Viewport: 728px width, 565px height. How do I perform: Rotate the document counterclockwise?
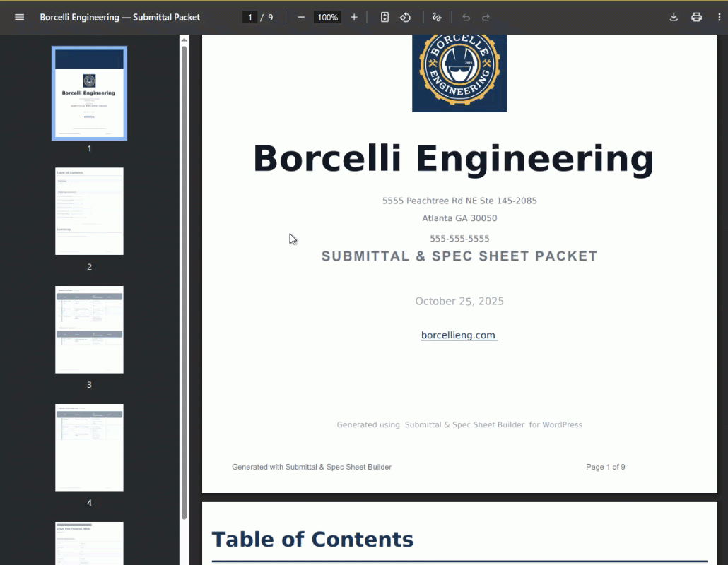(x=406, y=17)
